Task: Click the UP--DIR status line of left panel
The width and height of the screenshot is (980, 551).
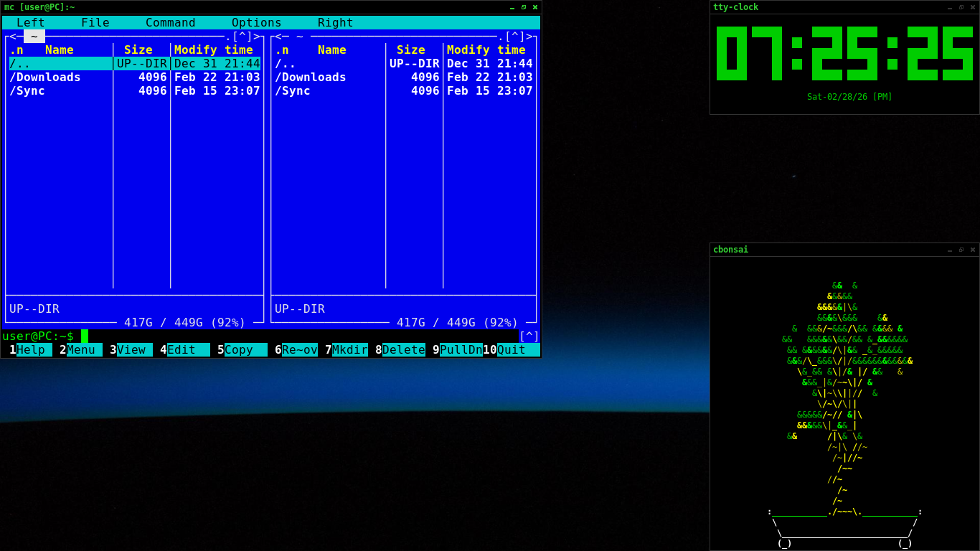Action: tap(34, 309)
